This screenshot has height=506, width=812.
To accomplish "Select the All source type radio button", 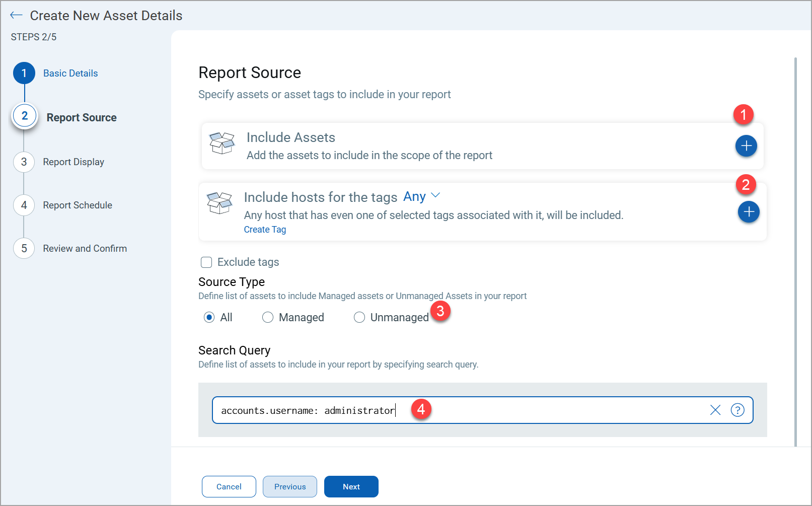I will 209,317.
